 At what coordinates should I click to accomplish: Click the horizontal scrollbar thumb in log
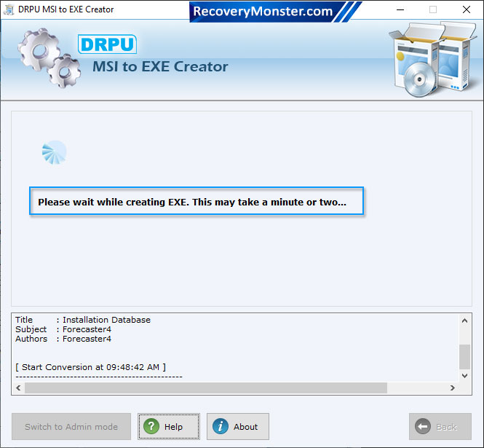point(206,388)
